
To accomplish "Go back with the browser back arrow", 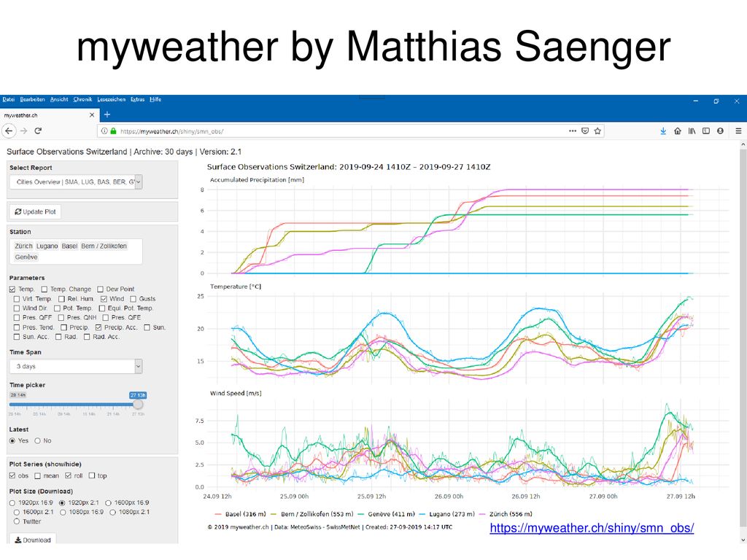I will 9,131.
